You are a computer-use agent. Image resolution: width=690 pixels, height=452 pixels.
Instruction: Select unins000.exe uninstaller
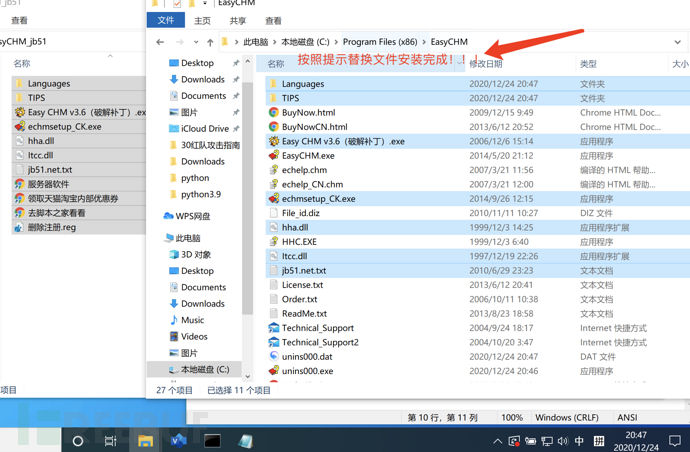pyautogui.click(x=307, y=371)
